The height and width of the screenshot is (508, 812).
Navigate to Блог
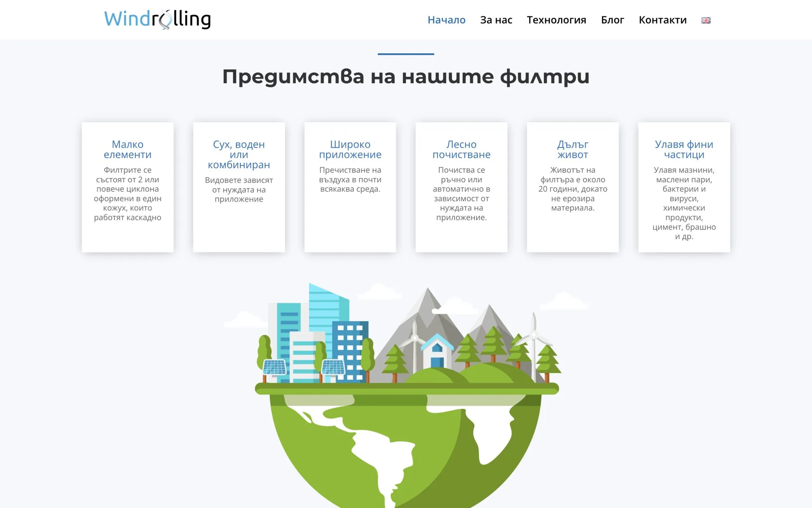[x=612, y=20]
